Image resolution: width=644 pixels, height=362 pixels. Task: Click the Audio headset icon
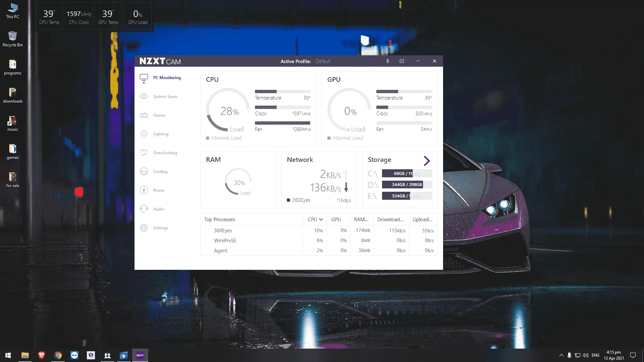tap(144, 209)
